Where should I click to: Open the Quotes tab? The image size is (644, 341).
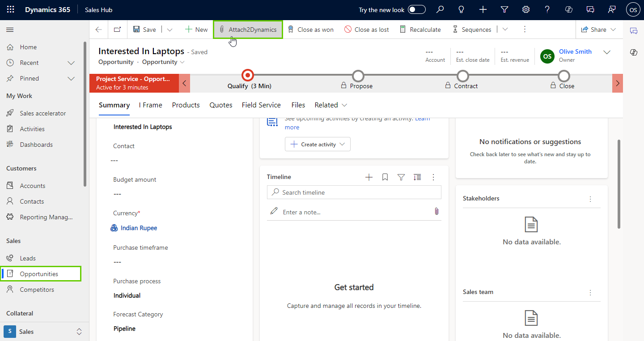[221, 105]
